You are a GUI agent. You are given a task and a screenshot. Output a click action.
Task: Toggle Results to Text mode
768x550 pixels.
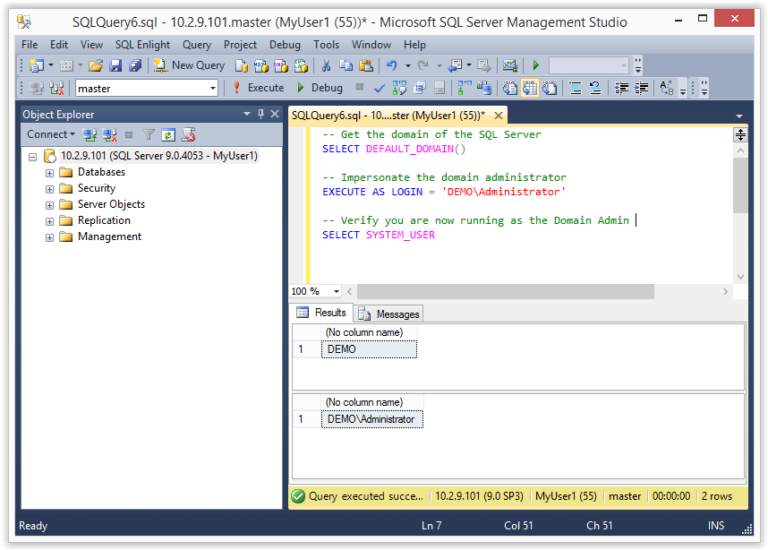tap(510, 88)
